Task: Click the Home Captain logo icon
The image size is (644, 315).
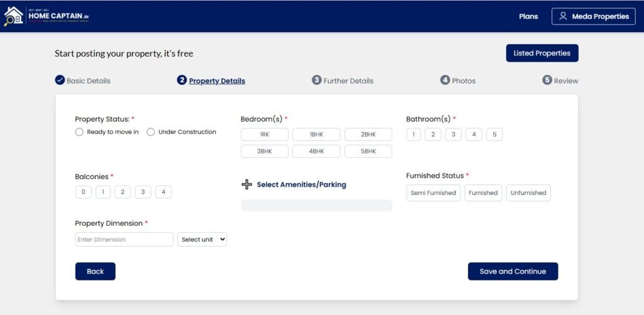Action: point(14,16)
